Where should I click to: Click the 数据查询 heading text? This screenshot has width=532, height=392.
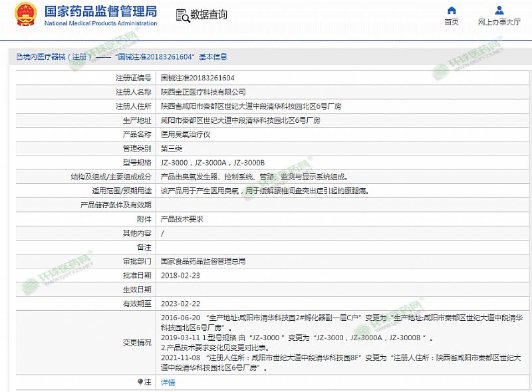pos(209,15)
